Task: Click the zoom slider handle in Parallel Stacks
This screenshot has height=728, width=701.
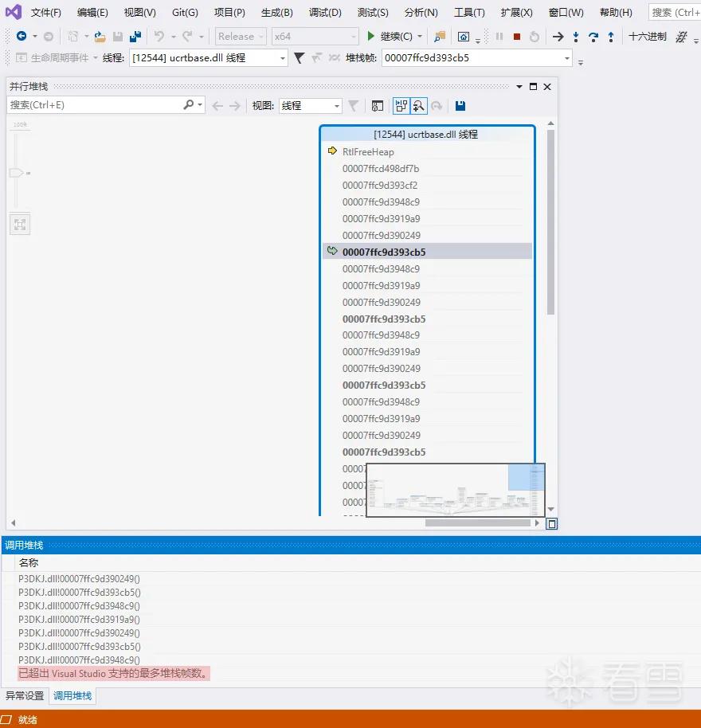Action: click(x=16, y=173)
